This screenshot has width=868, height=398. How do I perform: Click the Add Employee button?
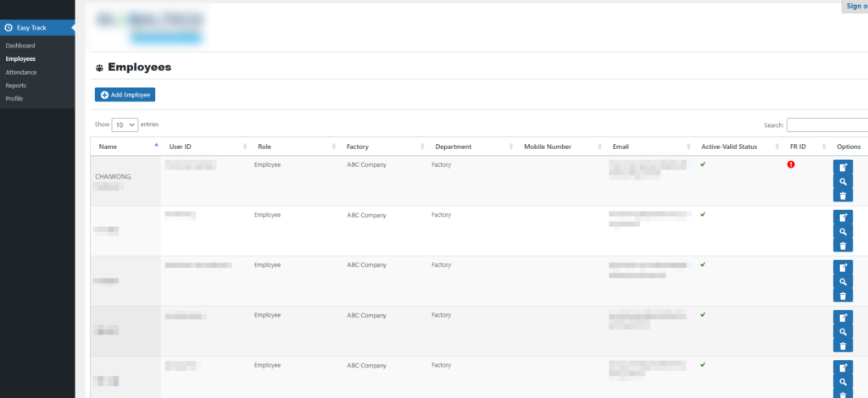125,95
